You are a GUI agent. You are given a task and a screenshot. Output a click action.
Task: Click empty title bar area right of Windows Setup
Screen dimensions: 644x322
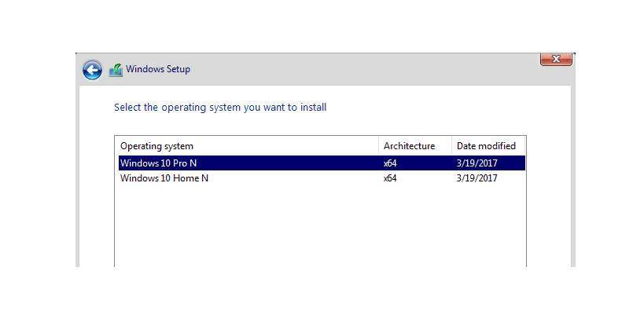[354, 69]
